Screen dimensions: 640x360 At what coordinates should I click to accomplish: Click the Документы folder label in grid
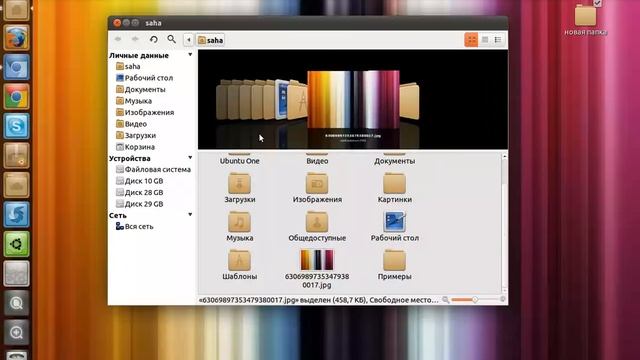click(394, 161)
